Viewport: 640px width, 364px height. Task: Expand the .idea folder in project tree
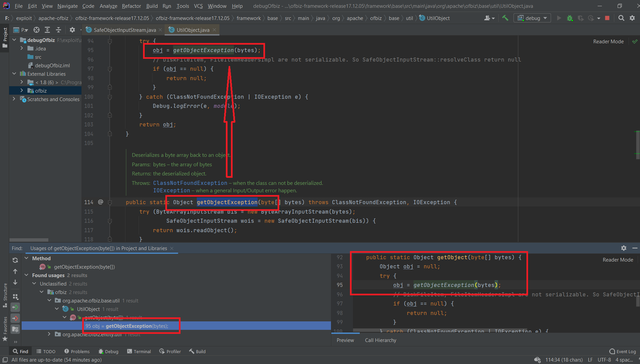coord(22,48)
